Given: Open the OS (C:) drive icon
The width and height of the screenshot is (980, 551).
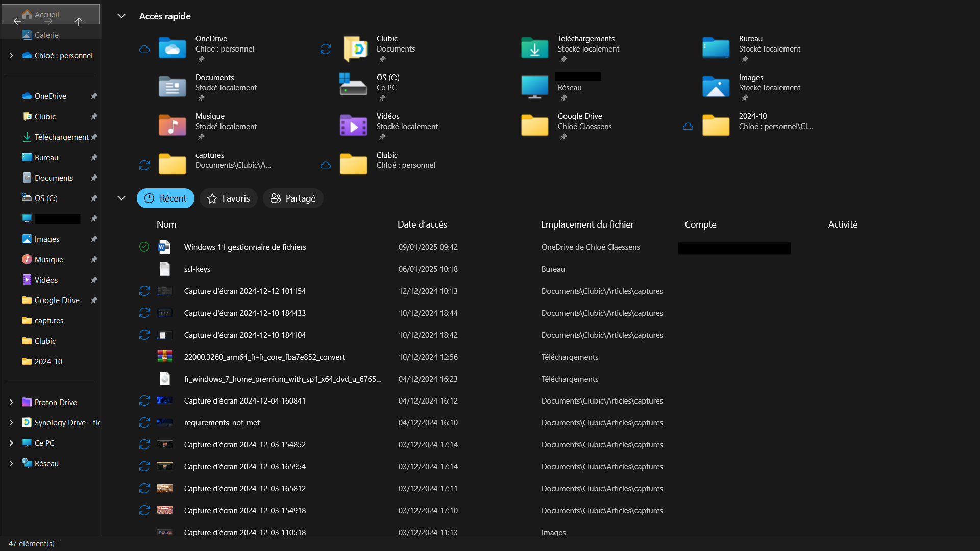Looking at the screenshot, I should [x=353, y=85].
